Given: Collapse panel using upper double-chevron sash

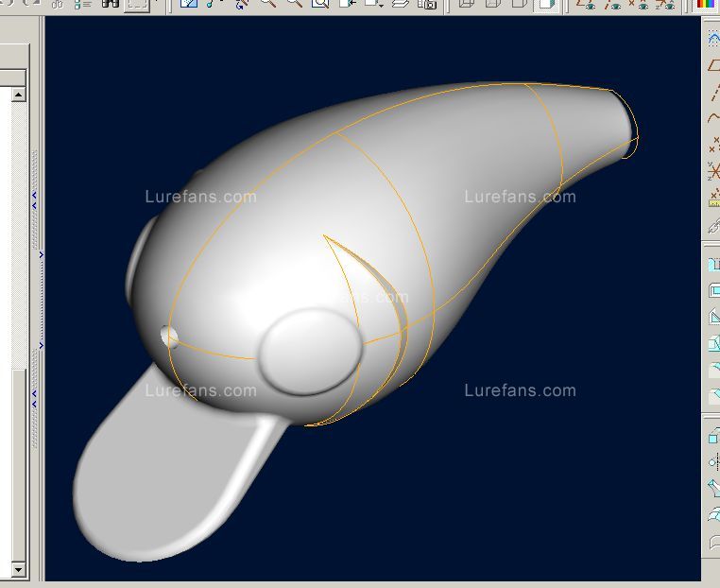Looking at the screenshot, I should tap(34, 200).
